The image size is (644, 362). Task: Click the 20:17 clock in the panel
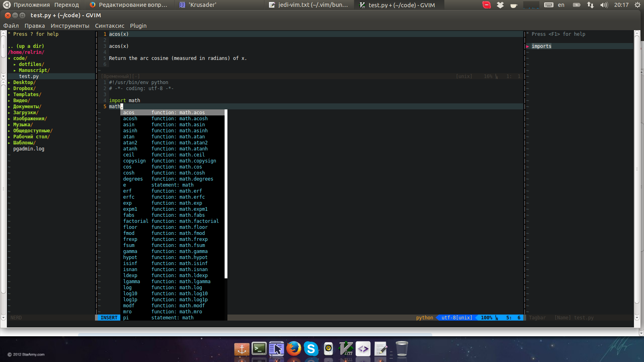click(621, 5)
